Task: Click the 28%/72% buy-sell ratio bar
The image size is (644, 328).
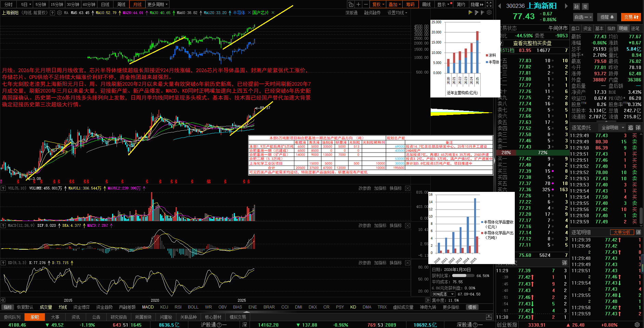Action: [532, 153]
